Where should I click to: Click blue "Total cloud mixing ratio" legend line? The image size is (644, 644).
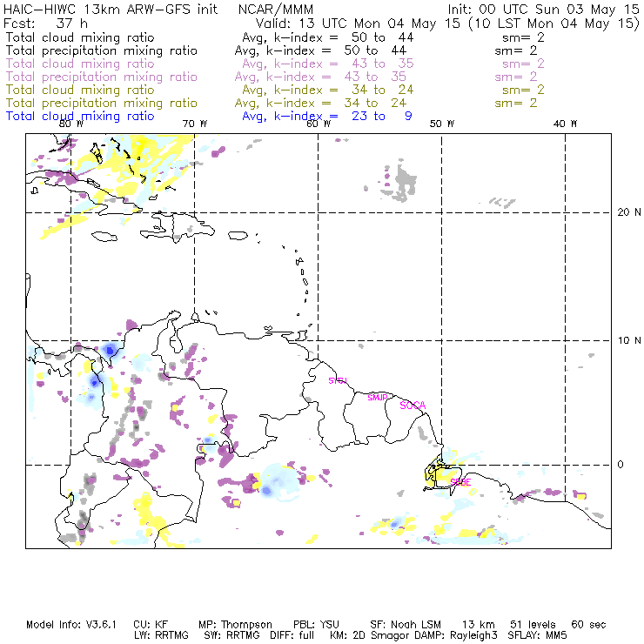(80, 117)
